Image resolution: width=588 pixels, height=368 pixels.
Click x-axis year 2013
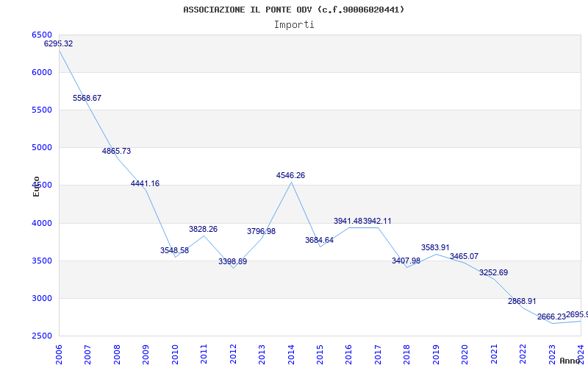point(262,354)
